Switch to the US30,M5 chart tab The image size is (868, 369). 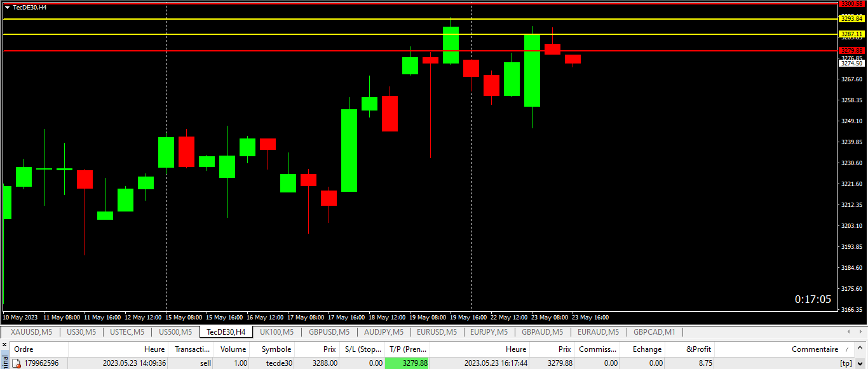coord(81,332)
